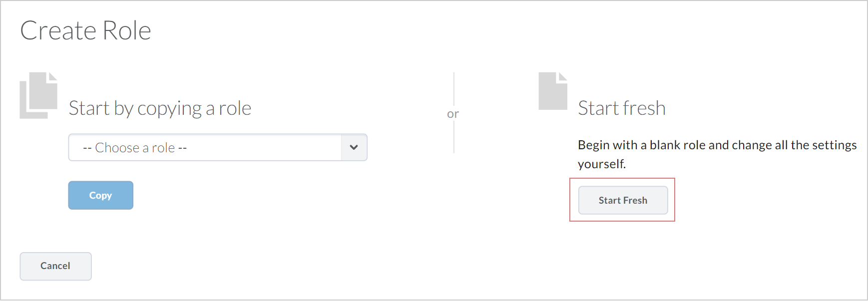Click the folded corner of the blank page icon

click(563, 76)
